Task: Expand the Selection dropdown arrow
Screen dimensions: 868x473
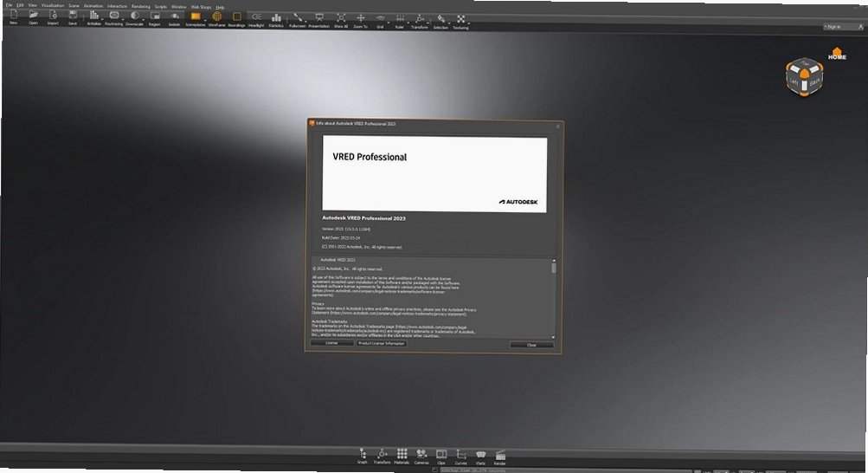Action: pos(449,23)
